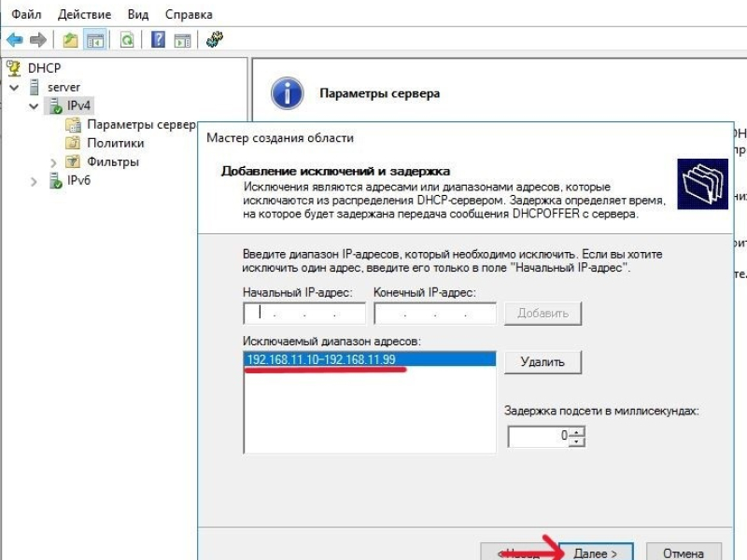Refresh the console with the green refresh icon
This screenshot has width=747, height=560.
tap(127, 40)
